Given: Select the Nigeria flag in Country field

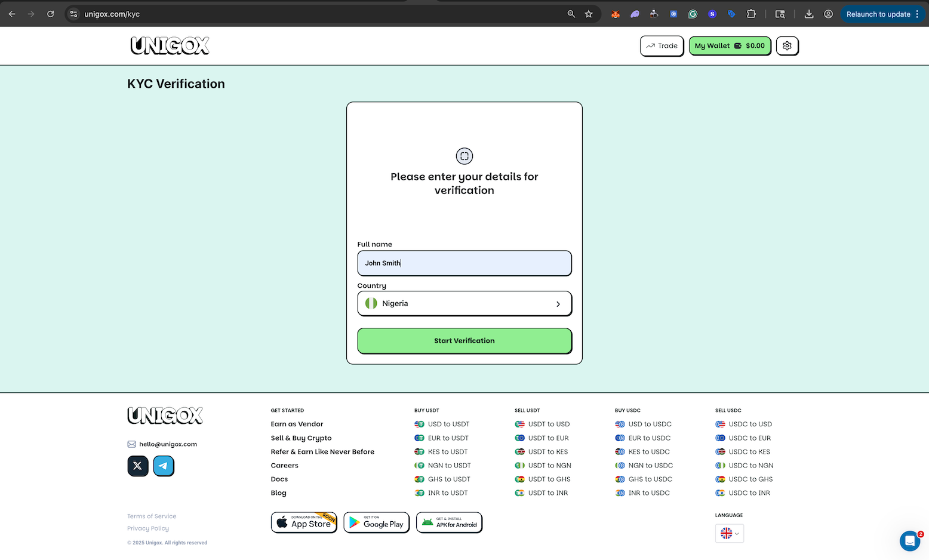Looking at the screenshot, I should point(370,303).
